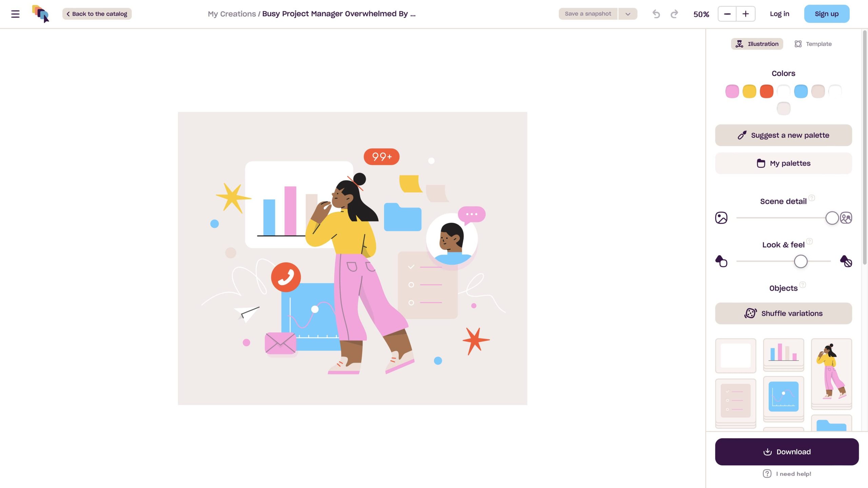The width and height of the screenshot is (868, 488).
Task: Click the simple scene detail image icon
Action: point(721,218)
